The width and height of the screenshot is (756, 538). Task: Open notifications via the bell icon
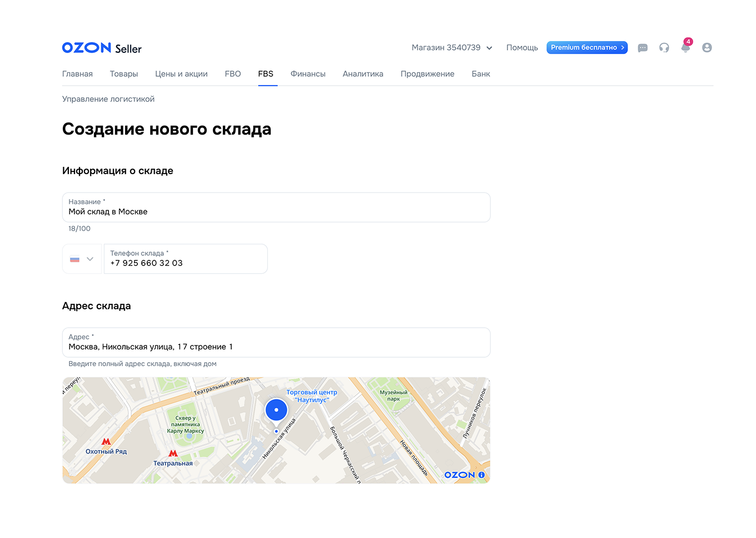685,48
